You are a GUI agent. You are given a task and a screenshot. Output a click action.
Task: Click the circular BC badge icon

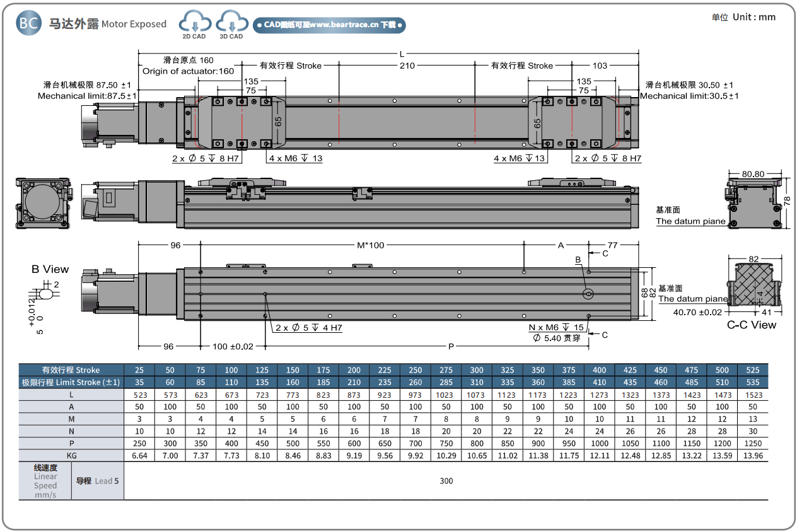click(29, 23)
